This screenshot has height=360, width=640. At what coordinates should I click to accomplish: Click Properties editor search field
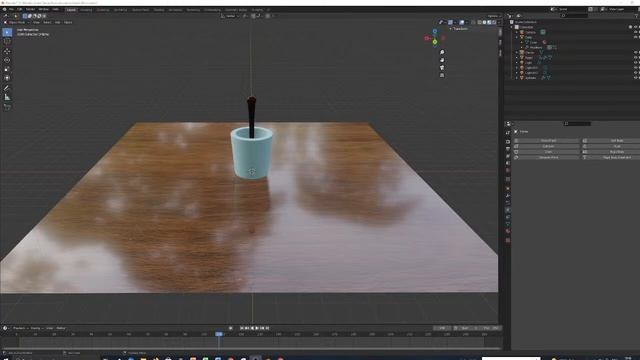(577, 124)
